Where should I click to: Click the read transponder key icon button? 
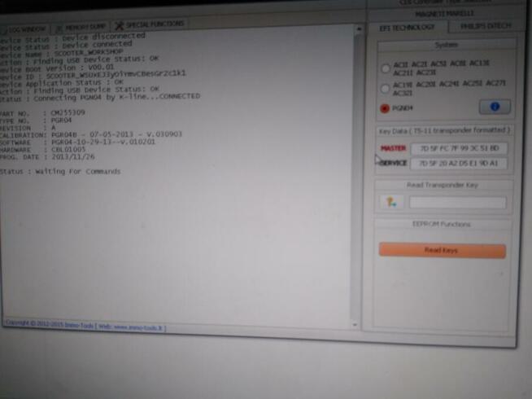tap(391, 203)
